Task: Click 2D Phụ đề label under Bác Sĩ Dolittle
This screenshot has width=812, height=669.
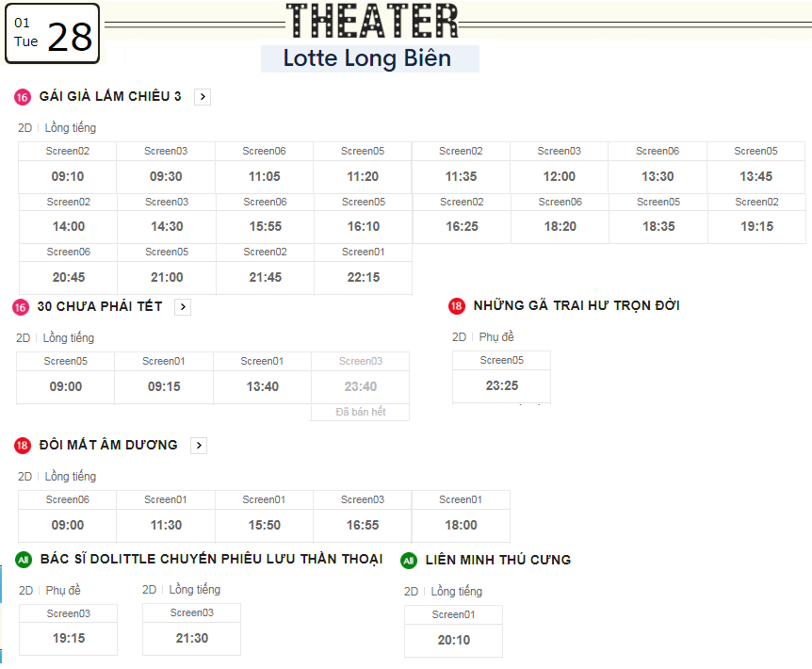Action: pyautogui.click(x=50, y=590)
